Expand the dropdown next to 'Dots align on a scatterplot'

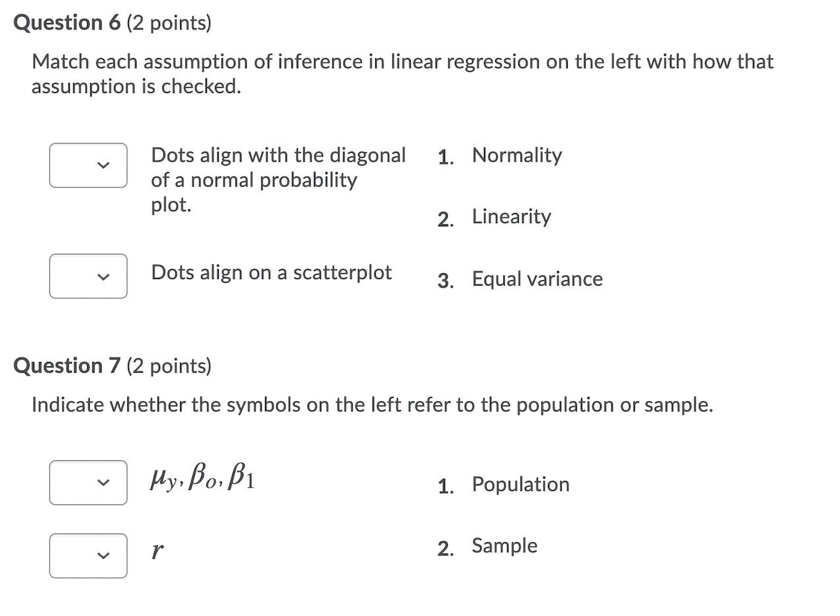(88, 276)
